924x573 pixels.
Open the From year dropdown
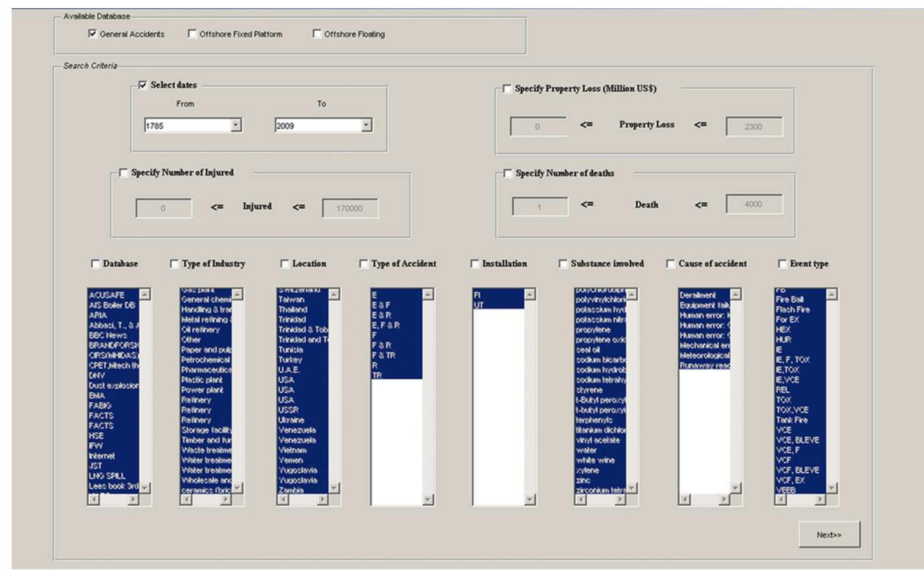[236, 126]
